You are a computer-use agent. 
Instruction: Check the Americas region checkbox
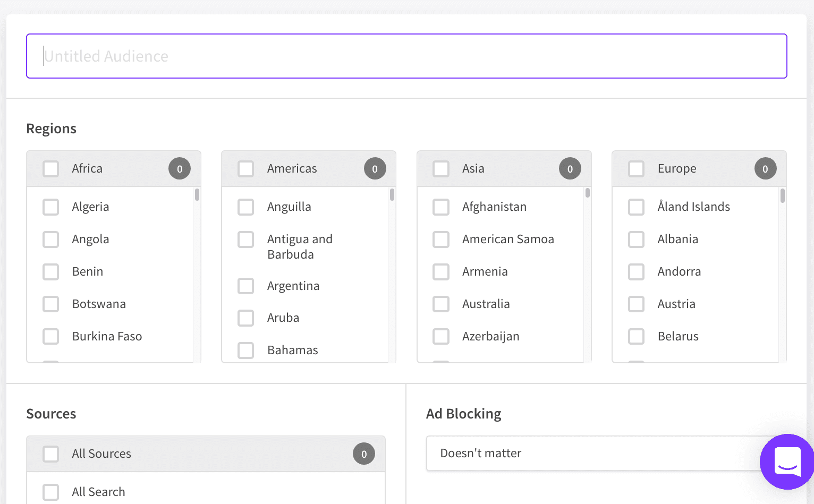(x=246, y=169)
